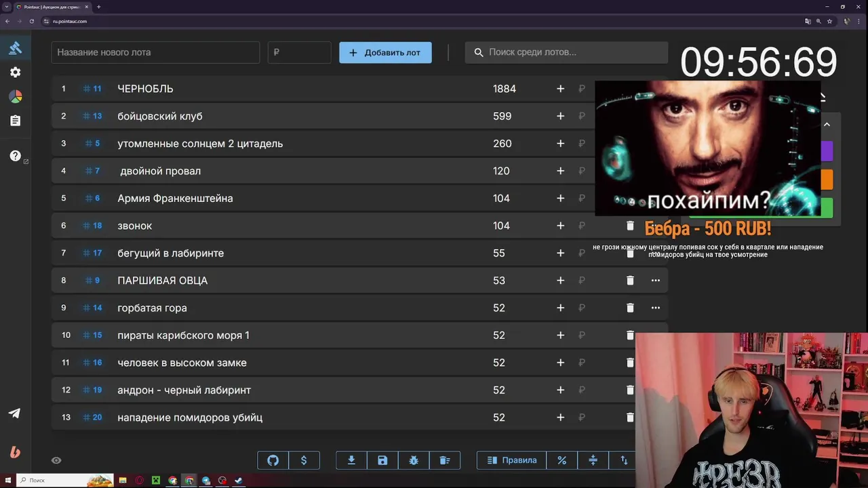This screenshot has width=868, height=488.
Task: Delete андрон - черный лабиринт with trash icon
Action: 630,390
